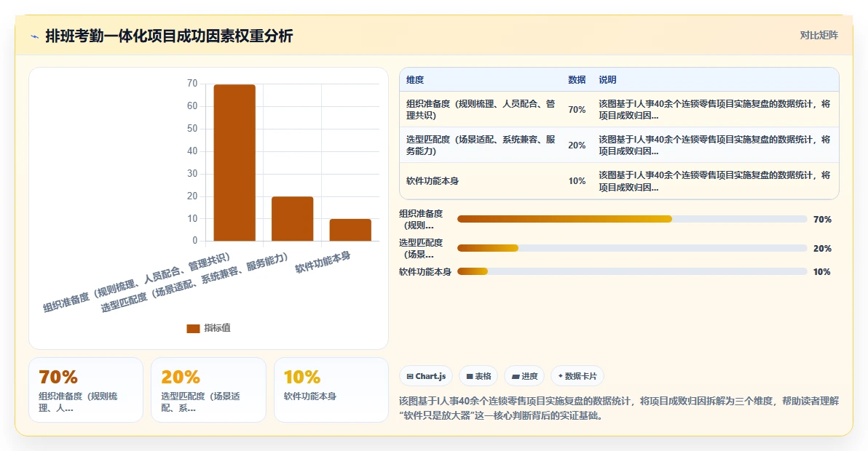Click the 10% label beside third progress bar
The image size is (868, 451).
(x=823, y=271)
